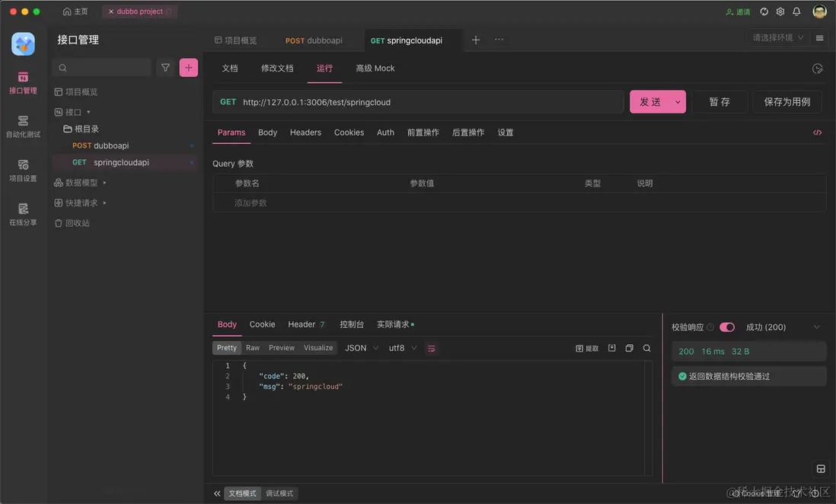
Task: Open 在线分享 in the left sidebar
Action: pos(23,214)
